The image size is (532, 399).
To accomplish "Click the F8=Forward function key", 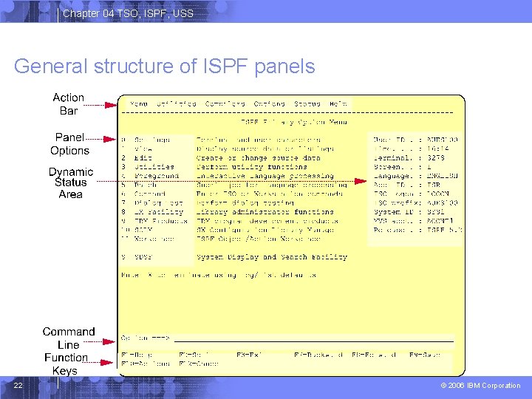I will [374, 355].
